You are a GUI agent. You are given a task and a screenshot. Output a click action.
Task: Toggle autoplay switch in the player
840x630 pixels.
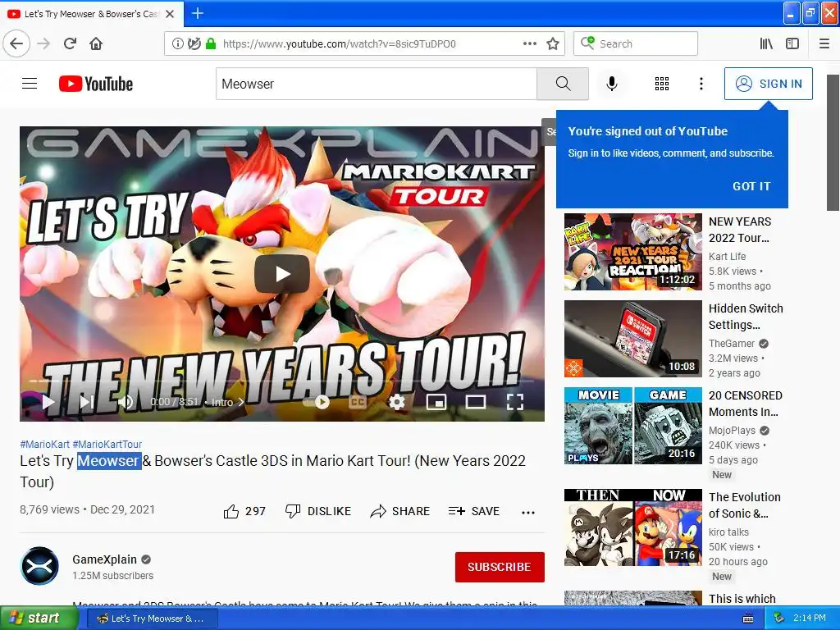coord(317,402)
